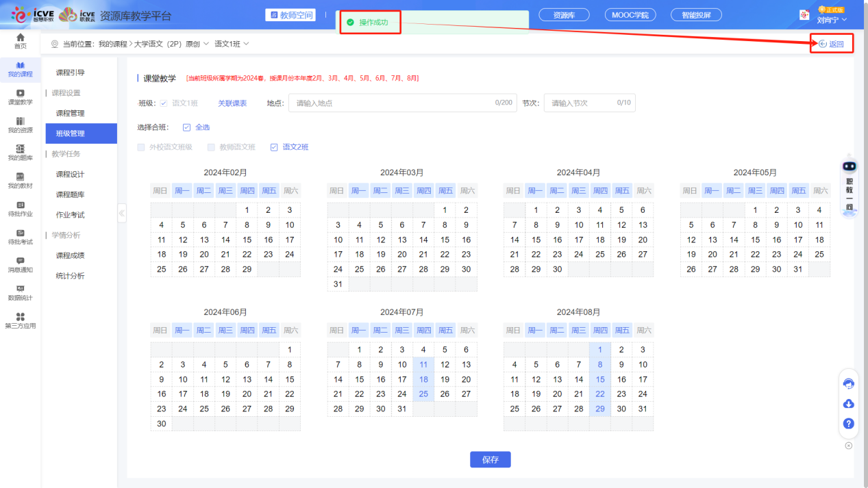868x488 pixels.
Task: Uncheck the 语文2班 class checkbox
Action: 274,146
